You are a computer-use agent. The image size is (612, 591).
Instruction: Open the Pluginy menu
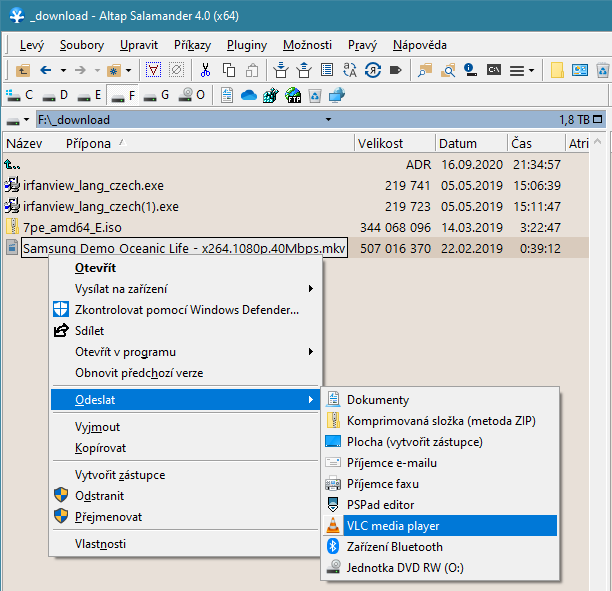[x=246, y=45]
